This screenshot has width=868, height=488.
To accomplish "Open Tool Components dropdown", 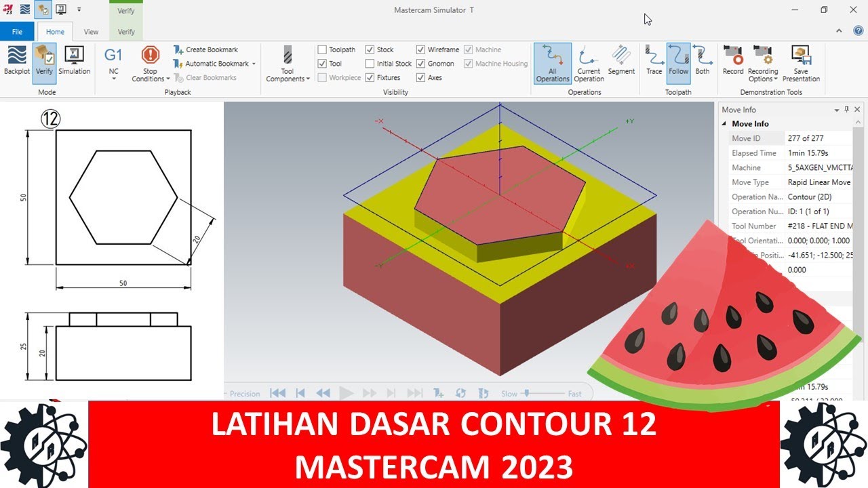I will (288, 63).
